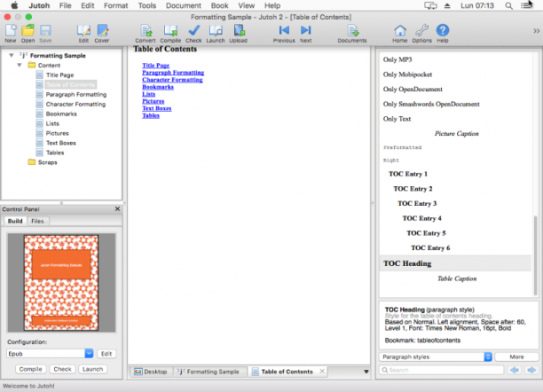
Task: Click the Edit toolbar icon
Action: point(83,34)
